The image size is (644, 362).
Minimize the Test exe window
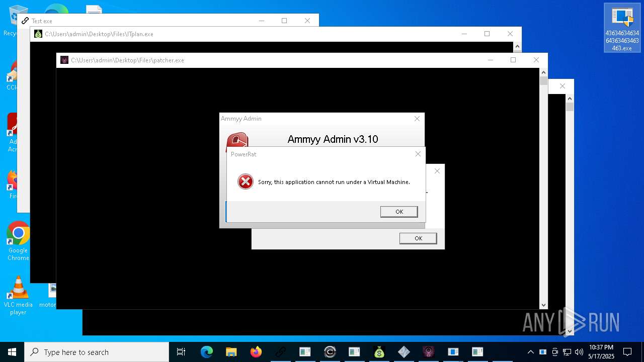coord(262,21)
